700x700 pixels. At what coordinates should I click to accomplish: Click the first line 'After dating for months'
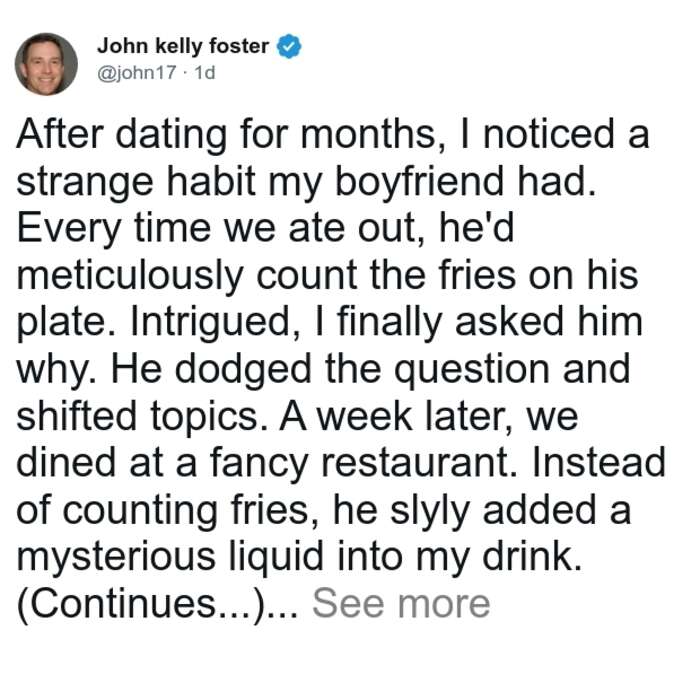pos(226,134)
